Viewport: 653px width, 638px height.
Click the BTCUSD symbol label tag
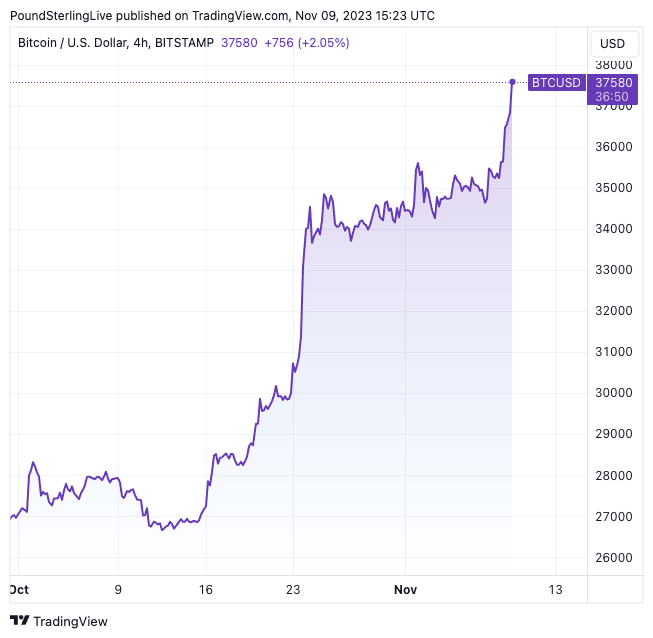pos(556,82)
